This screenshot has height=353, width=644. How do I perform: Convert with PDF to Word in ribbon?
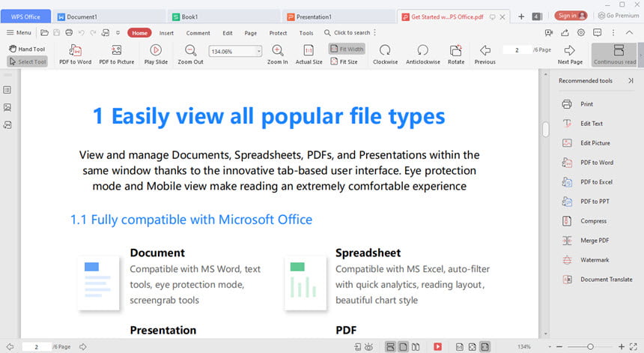(75, 55)
